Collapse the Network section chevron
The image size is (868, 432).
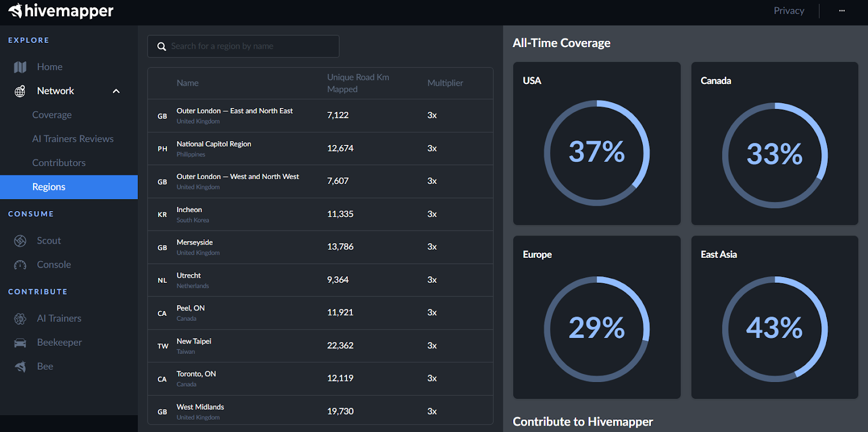[x=116, y=91]
